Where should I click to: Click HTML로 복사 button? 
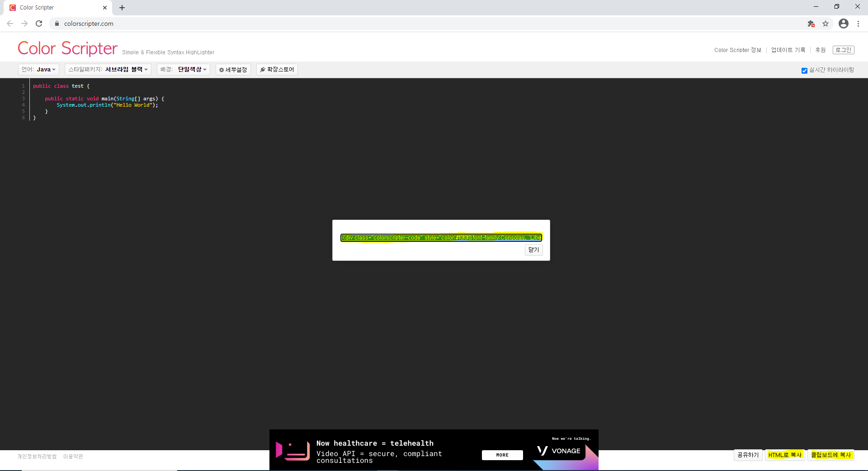[785, 455]
